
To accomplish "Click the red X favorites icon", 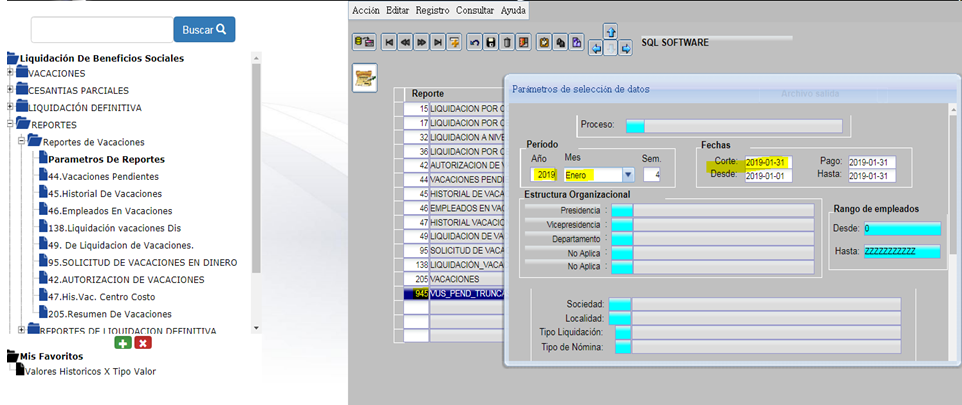I will click(143, 343).
